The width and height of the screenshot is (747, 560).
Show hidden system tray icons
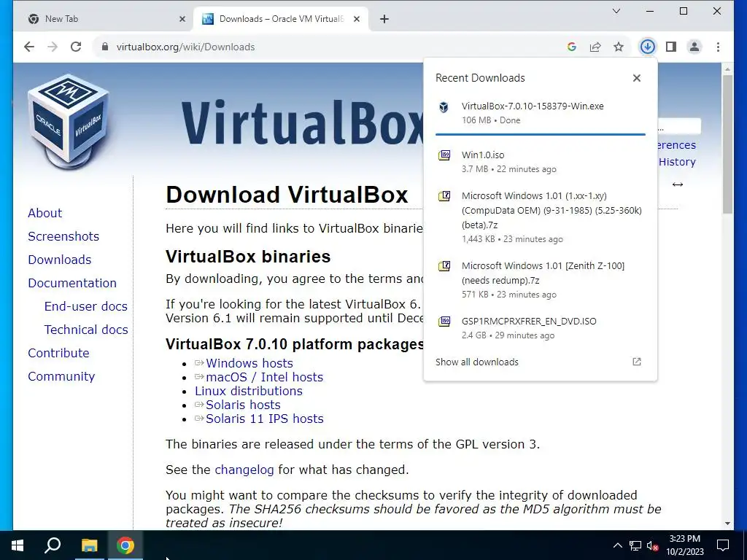617,545
